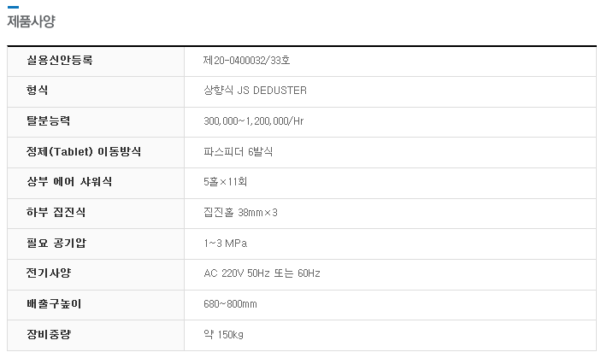Select the 전기사양 row label
Screen dimensions: 607x364
click(x=49, y=273)
